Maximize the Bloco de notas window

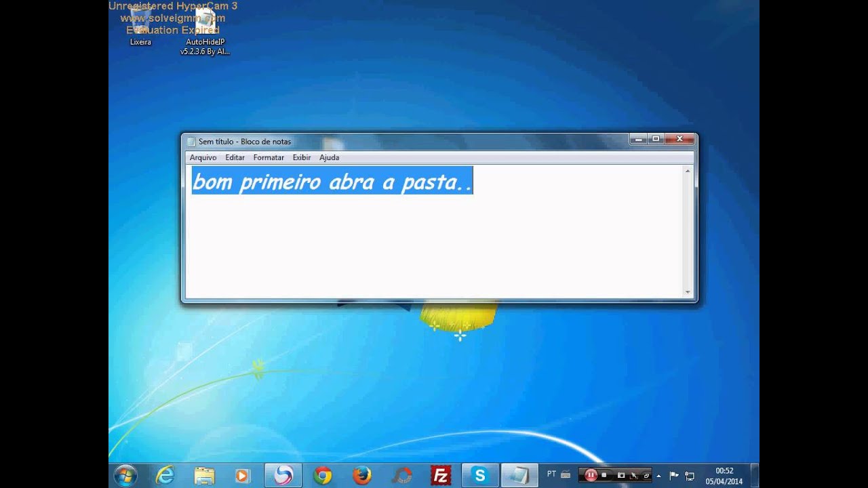pyautogui.click(x=655, y=139)
